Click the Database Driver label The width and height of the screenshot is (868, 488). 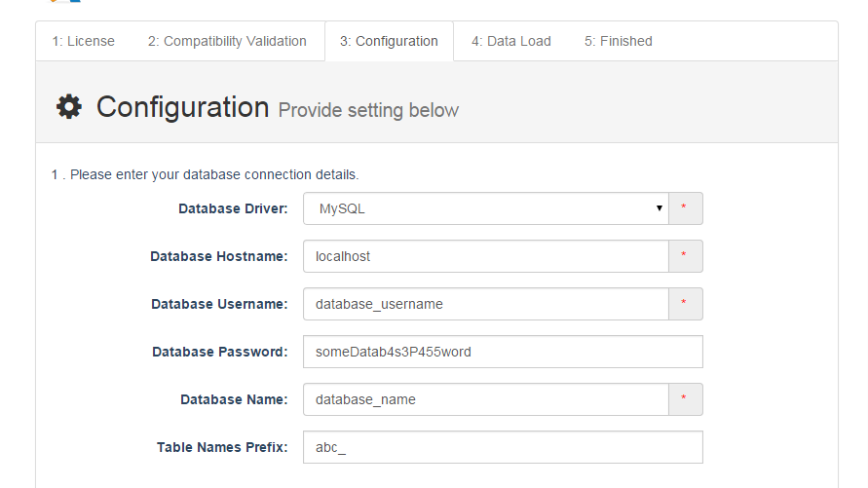point(233,208)
